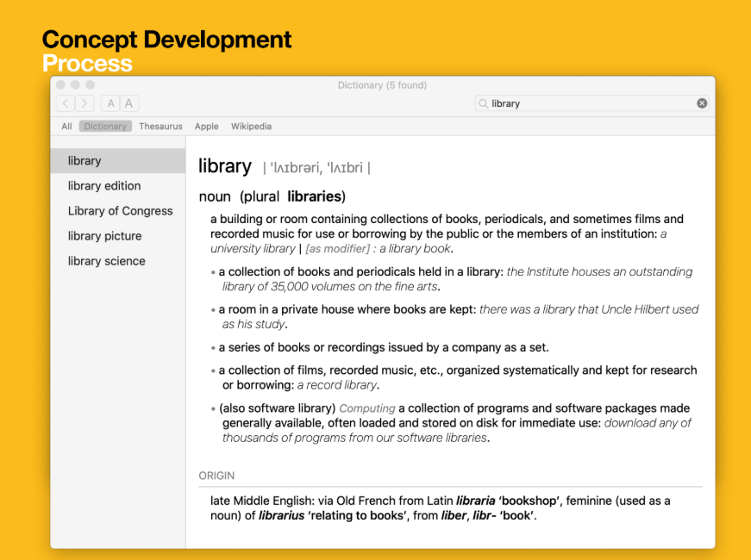The height and width of the screenshot is (560, 751).
Task: Open the Thesaurus tab
Action: coord(160,127)
